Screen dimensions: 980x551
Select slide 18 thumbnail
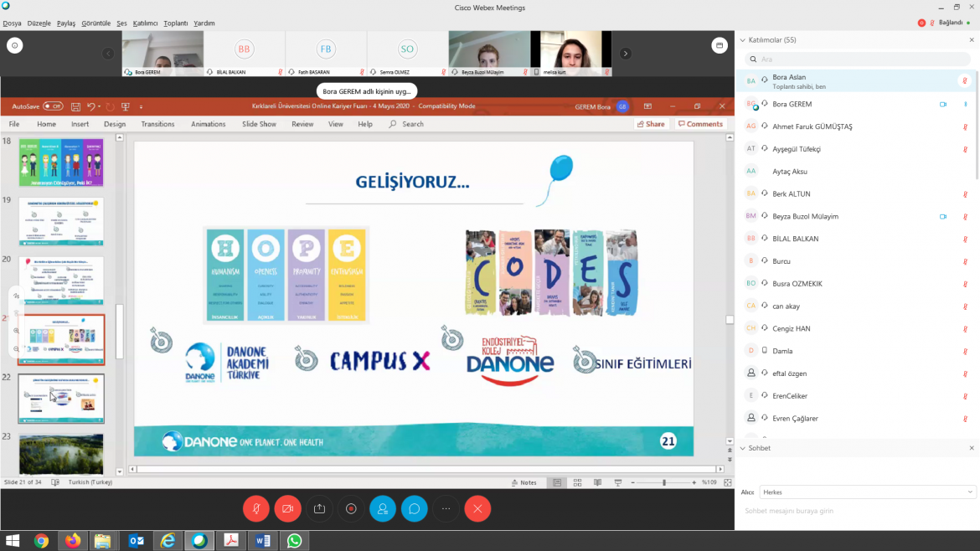pyautogui.click(x=61, y=162)
